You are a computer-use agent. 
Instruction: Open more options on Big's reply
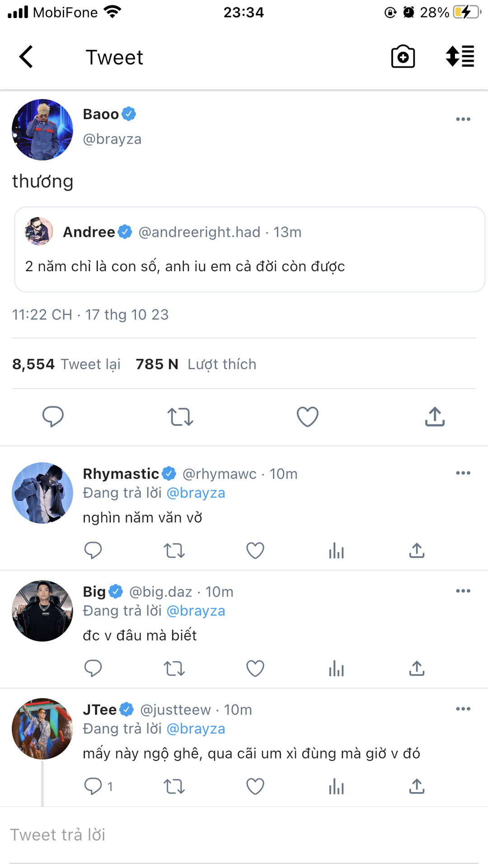[x=463, y=591]
